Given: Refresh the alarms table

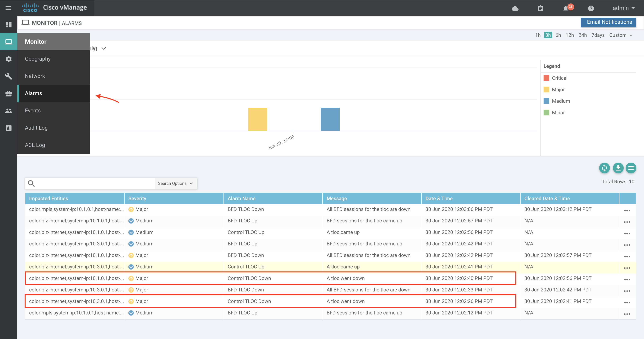Looking at the screenshot, I should coord(605,168).
